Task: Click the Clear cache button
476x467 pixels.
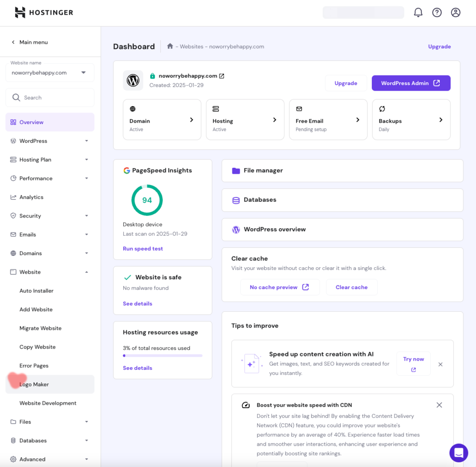Action: point(351,287)
